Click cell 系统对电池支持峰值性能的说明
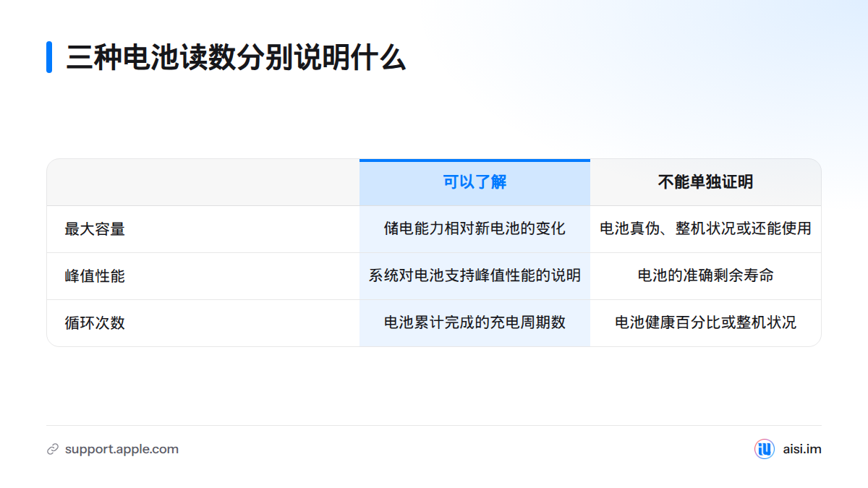Viewport: 868px width, 488px height. pyautogui.click(x=475, y=276)
